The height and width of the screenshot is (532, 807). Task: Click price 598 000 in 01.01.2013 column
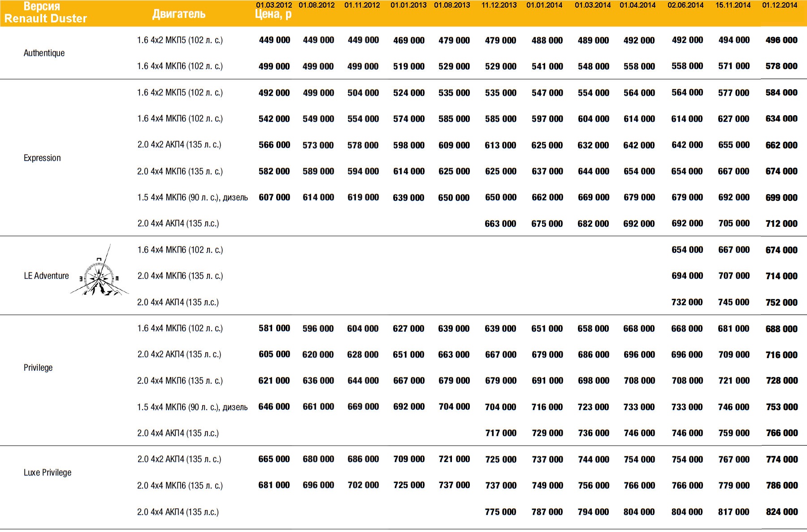(x=409, y=145)
